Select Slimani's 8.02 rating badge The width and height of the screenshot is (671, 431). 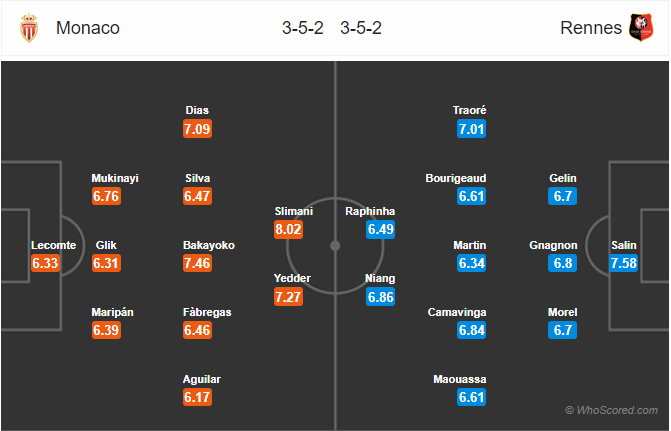click(288, 229)
